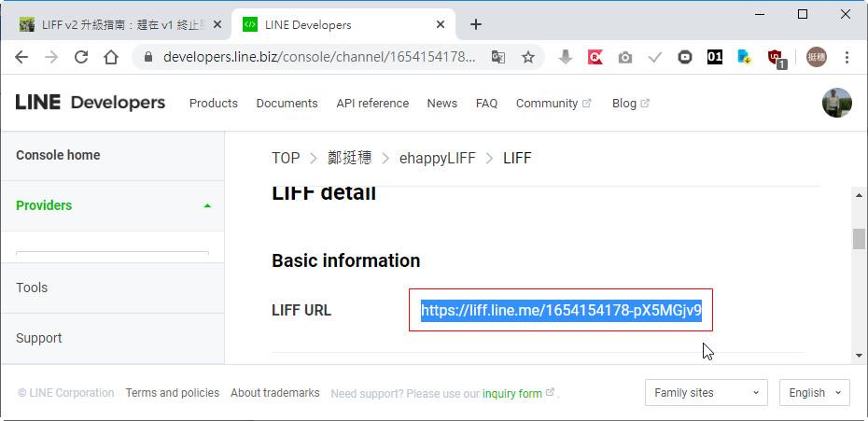Screen dimensions: 868x421
Task: Go back to the previous page
Action: click(21, 57)
